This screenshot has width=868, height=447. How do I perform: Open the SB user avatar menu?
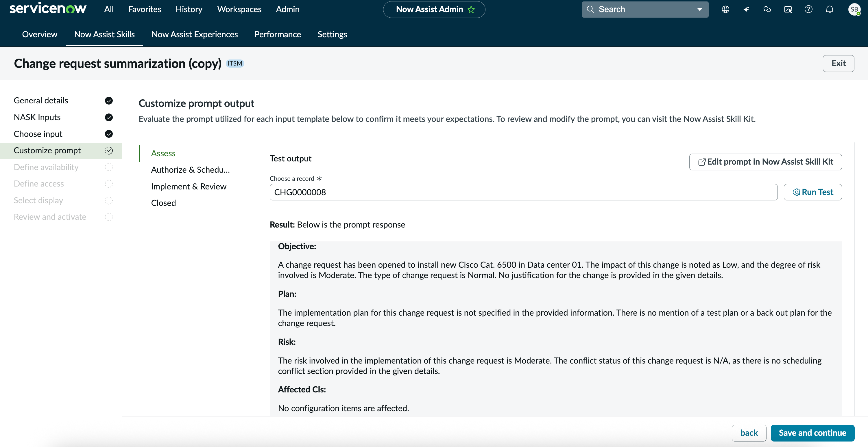tap(854, 10)
